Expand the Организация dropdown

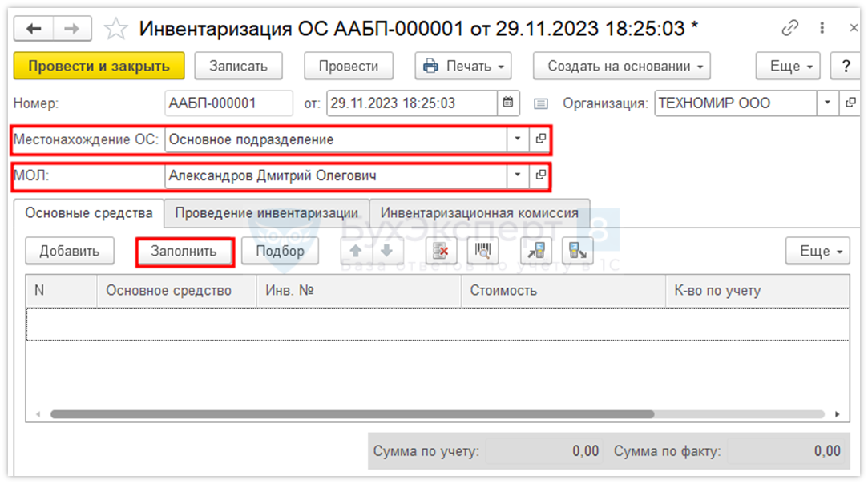pos(828,103)
